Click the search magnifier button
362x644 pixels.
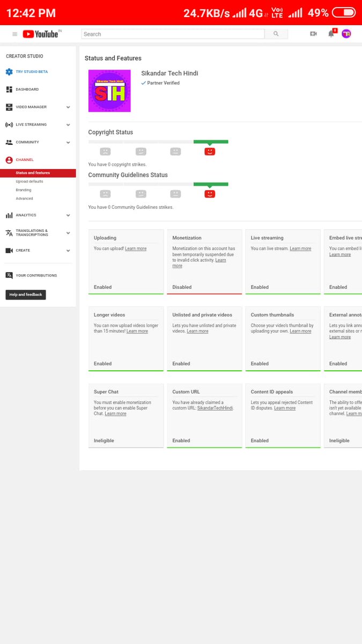(x=276, y=34)
